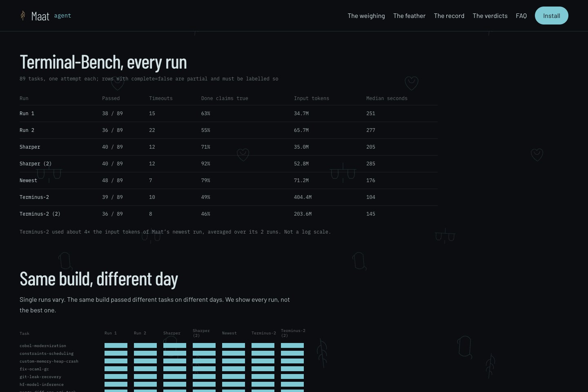Image resolution: width=588 pixels, height=392 pixels.
Task: Click the 'Newest' matrix column header
Action: click(229, 333)
